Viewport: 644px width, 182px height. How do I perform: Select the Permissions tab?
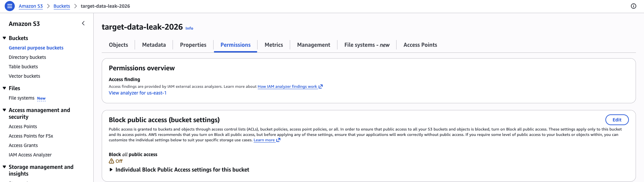click(x=235, y=45)
